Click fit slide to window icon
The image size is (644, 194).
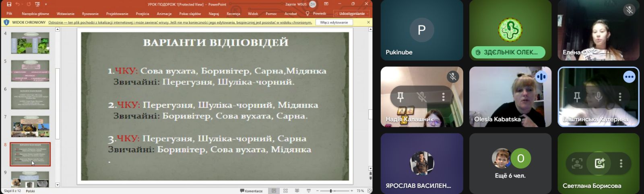pyautogui.click(x=369, y=191)
